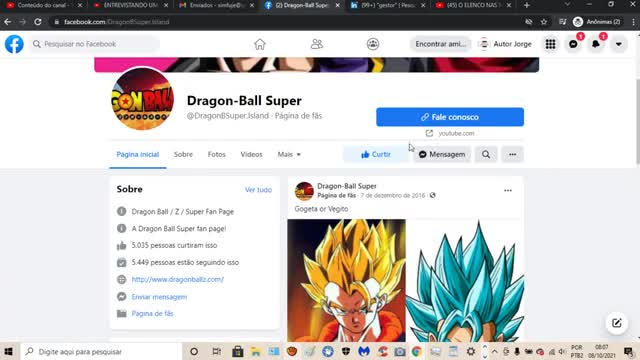Reload the page with refresh icon
The image size is (640, 360).
click(x=38, y=22)
